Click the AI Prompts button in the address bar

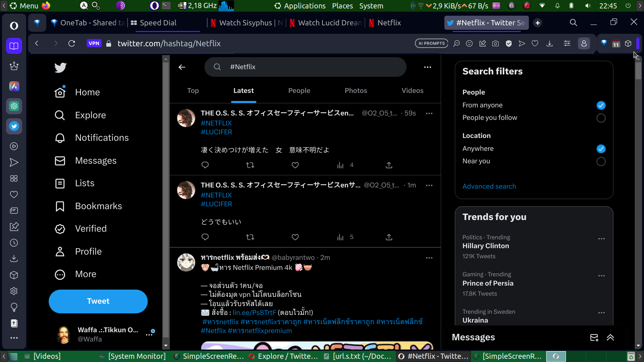[431, 43]
